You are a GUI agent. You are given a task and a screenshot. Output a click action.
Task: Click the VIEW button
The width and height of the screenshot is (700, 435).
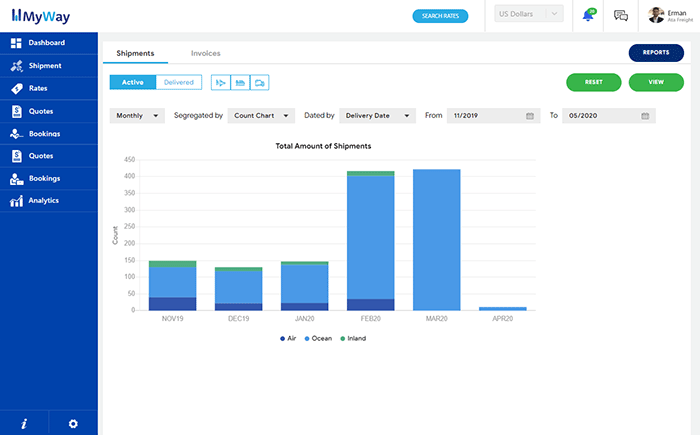coord(656,82)
